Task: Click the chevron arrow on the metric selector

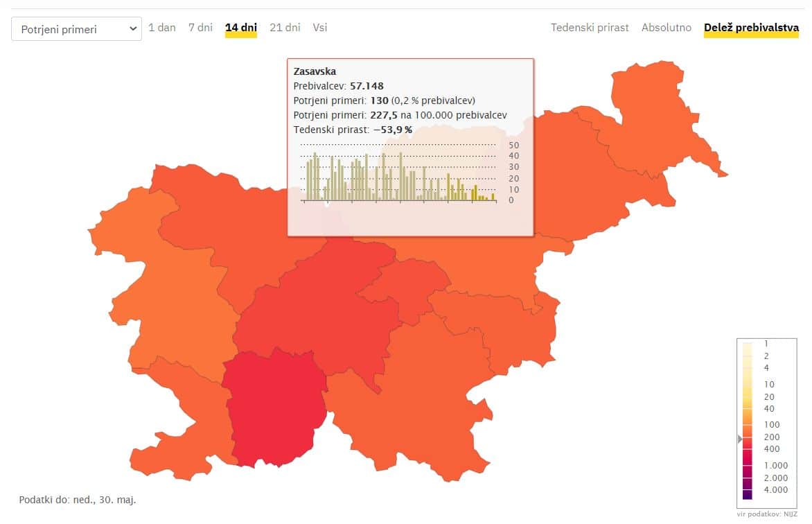Action: 134,28
